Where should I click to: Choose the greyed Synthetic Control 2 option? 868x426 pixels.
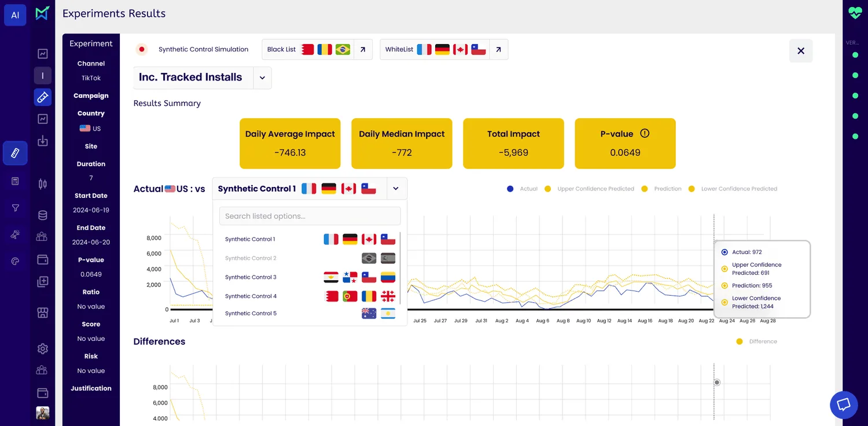310,258
